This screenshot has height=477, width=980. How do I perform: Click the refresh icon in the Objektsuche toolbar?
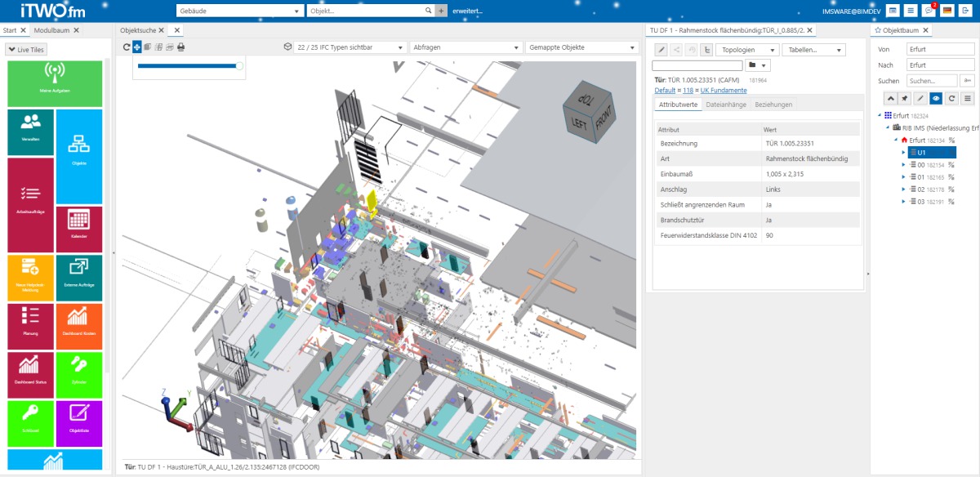(x=126, y=47)
